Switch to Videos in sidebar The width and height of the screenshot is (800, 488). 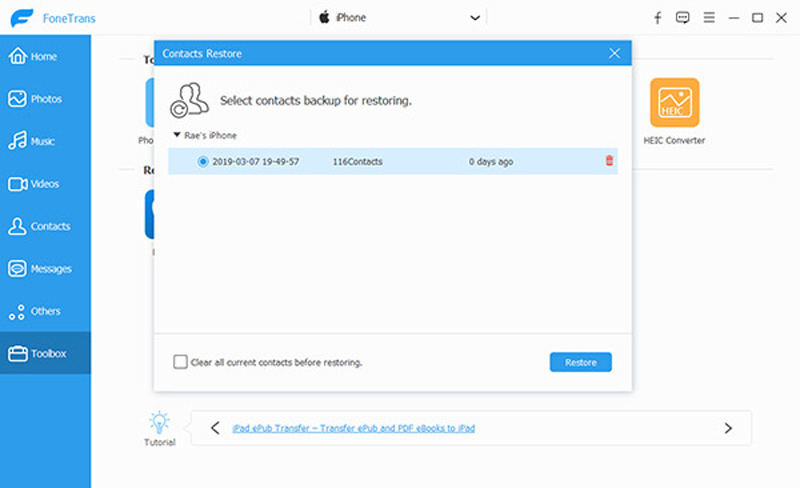point(45,184)
